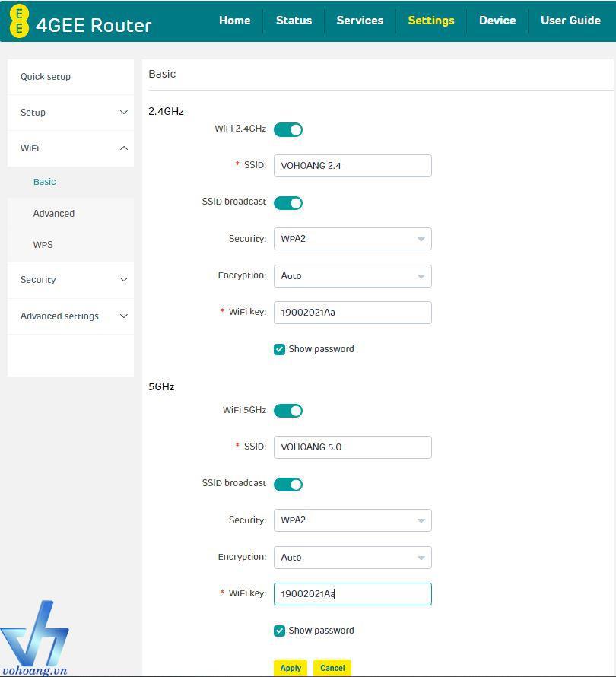The width and height of the screenshot is (616, 677).
Task: Expand the Setup sidebar section
Action: (x=71, y=113)
